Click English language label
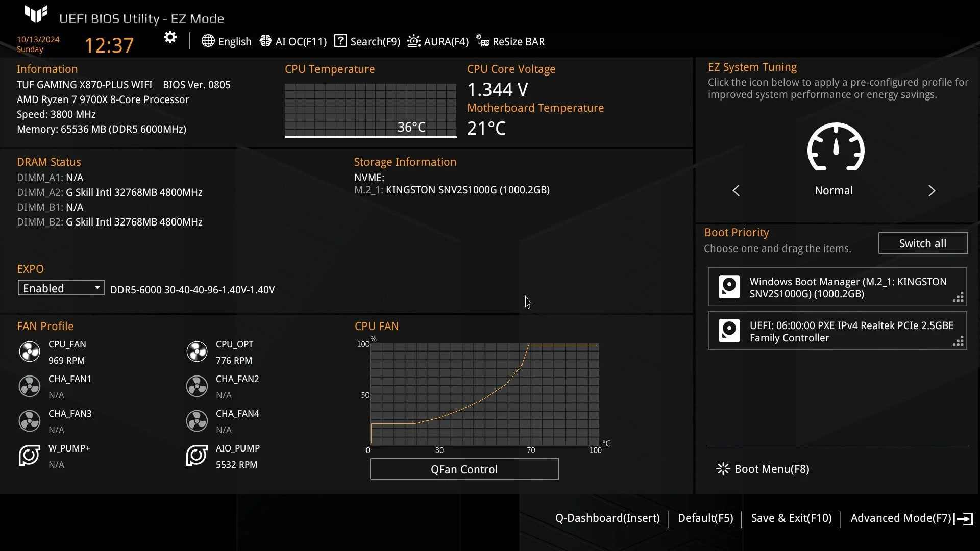 pos(235,42)
